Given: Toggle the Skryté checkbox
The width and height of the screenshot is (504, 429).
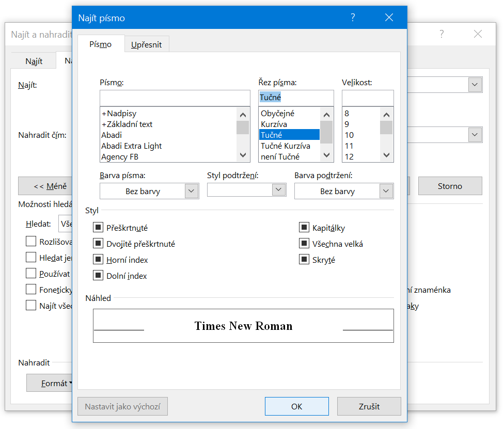Looking at the screenshot, I should (x=304, y=260).
